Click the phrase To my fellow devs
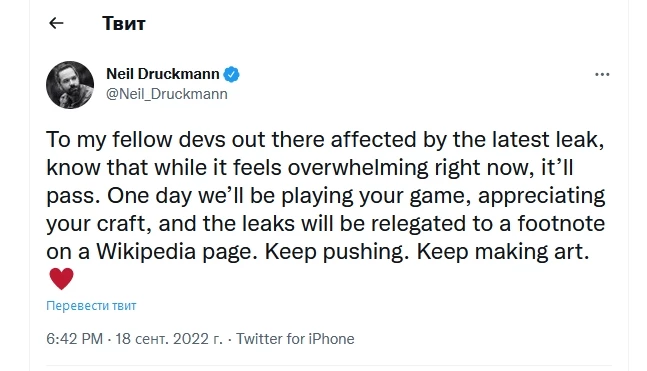This screenshot has height=371, width=647. click(x=136, y=139)
